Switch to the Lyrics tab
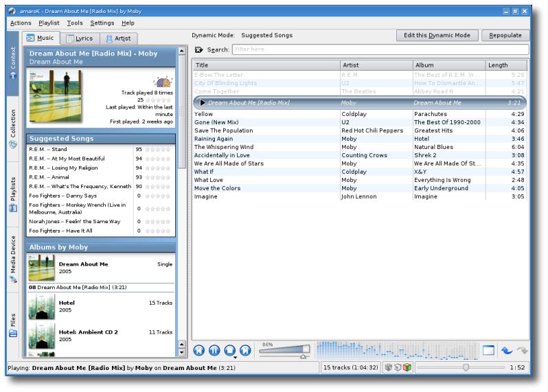This screenshot has width=548, height=392. tap(80, 38)
